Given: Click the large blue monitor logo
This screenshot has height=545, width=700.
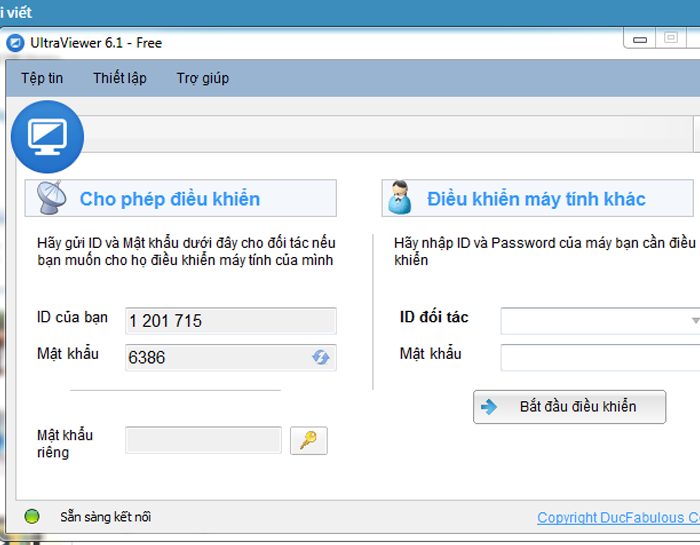Looking at the screenshot, I should [47, 137].
